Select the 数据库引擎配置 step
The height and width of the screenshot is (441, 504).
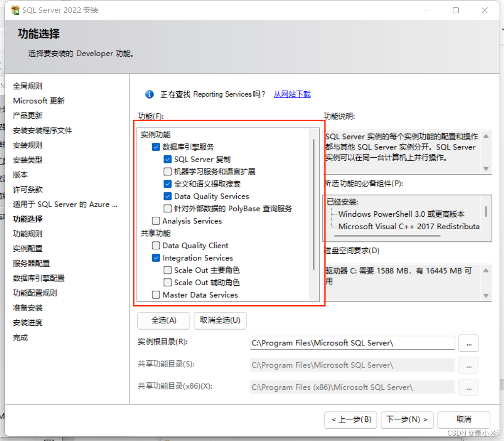point(39,278)
